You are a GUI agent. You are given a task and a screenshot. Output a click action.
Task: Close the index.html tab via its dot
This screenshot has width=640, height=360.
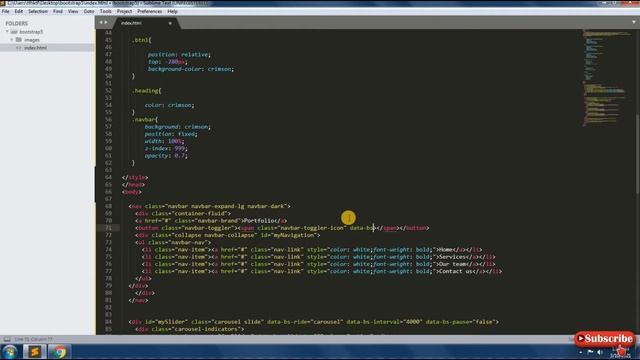[x=170, y=23]
